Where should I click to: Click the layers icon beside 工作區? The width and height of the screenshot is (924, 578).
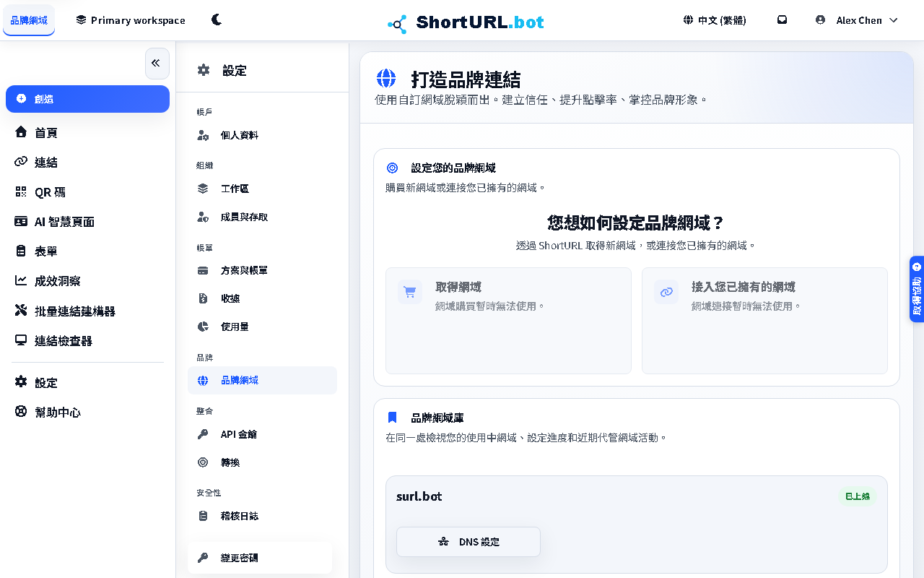(203, 189)
